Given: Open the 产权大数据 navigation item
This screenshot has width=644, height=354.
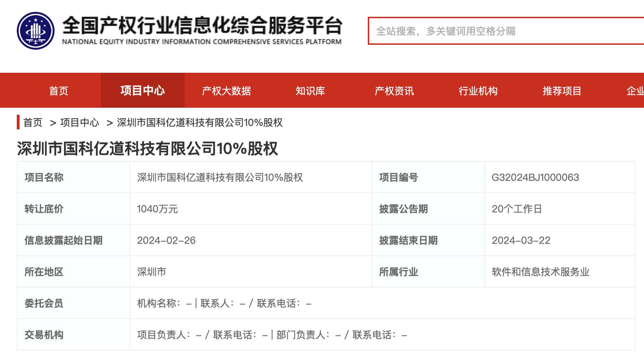Looking at the screenshot, I should pyautogui.click(x=227, y=91).
